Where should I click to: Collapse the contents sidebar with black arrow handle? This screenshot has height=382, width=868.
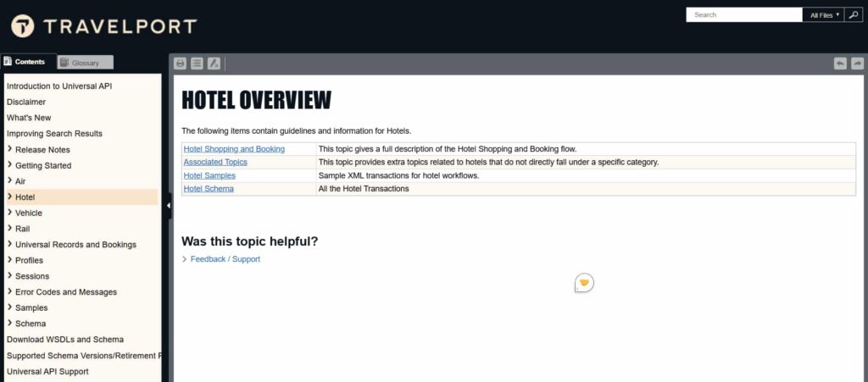[x=169, y=206]
